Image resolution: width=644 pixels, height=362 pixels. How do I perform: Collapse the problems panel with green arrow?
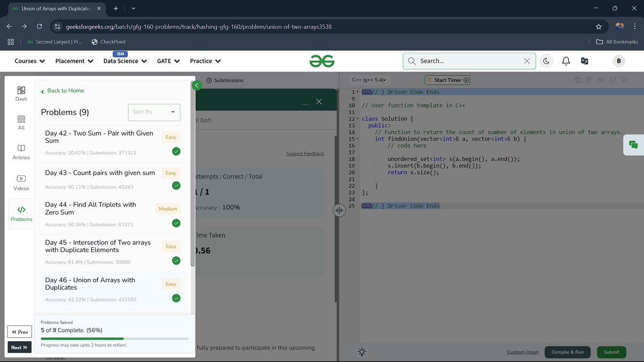pyautogui.click(x=196, y=85)
